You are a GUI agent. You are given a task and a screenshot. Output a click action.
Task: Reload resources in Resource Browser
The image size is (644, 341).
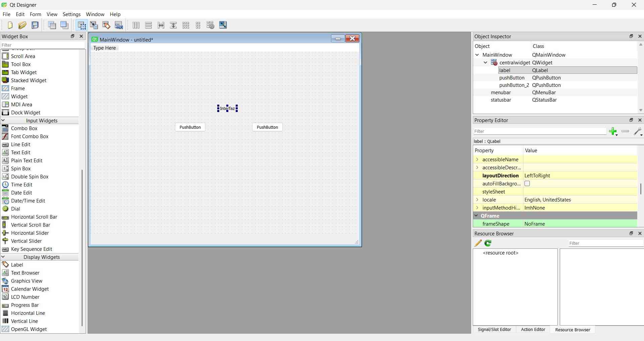[488, 243]
